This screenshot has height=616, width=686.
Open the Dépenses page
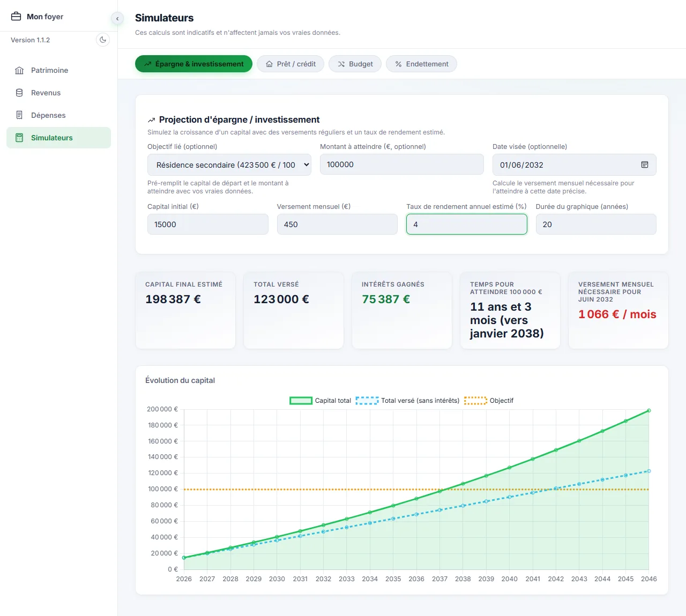58,115
